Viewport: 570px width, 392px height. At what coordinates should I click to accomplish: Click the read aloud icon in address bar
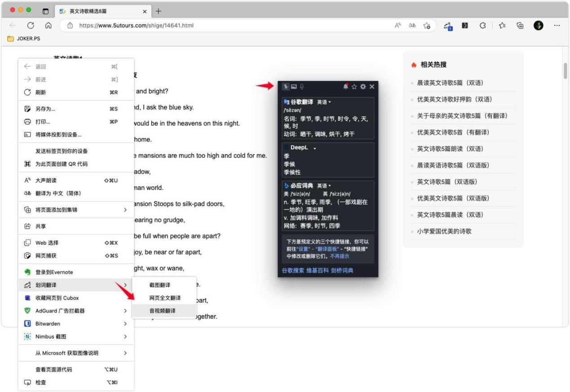coord(398,26)
